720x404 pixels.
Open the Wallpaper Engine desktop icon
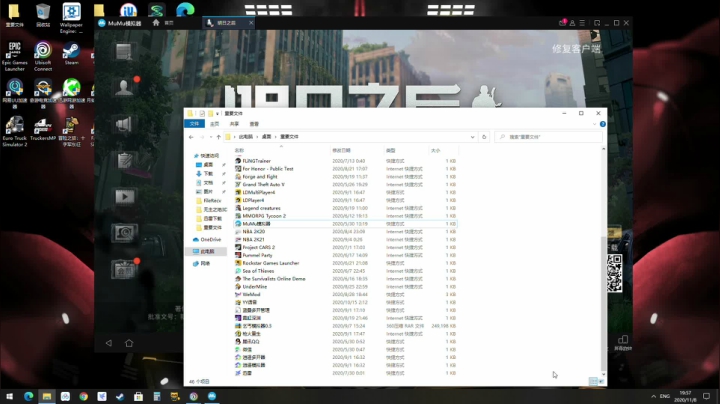71,18
